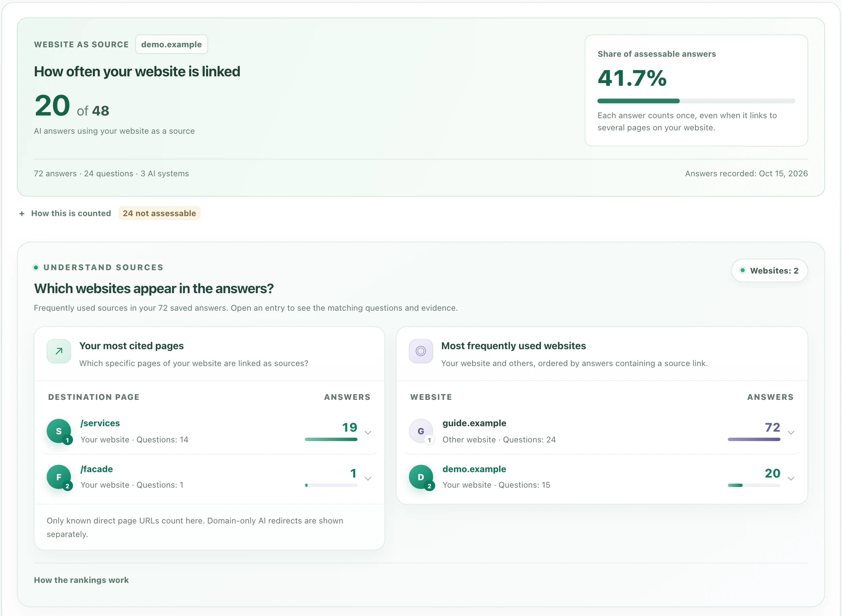The width and height of the screenshot is (842, 616).
Task: Click the F avatar for /facade
Action: [x=58, y=477]
